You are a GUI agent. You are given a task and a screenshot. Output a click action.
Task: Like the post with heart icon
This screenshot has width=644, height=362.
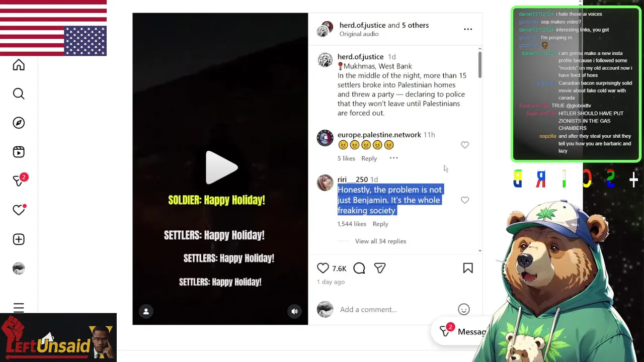coord(323,268)
